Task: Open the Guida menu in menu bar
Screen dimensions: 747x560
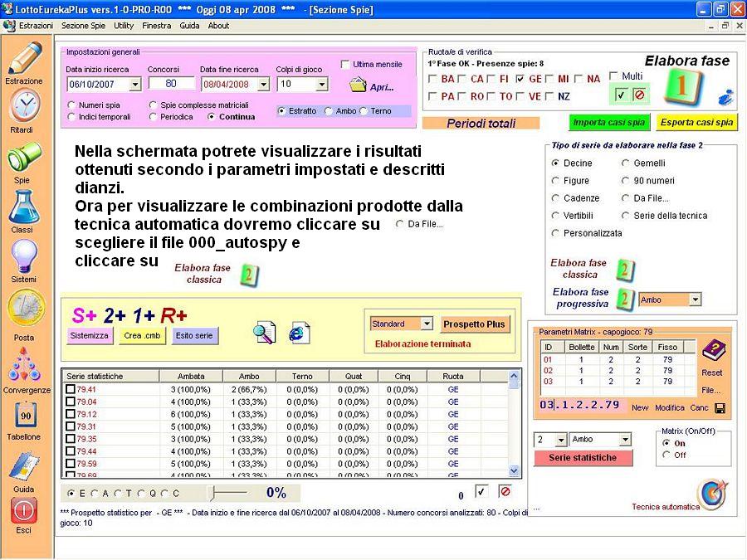Action: pos(189,26)
